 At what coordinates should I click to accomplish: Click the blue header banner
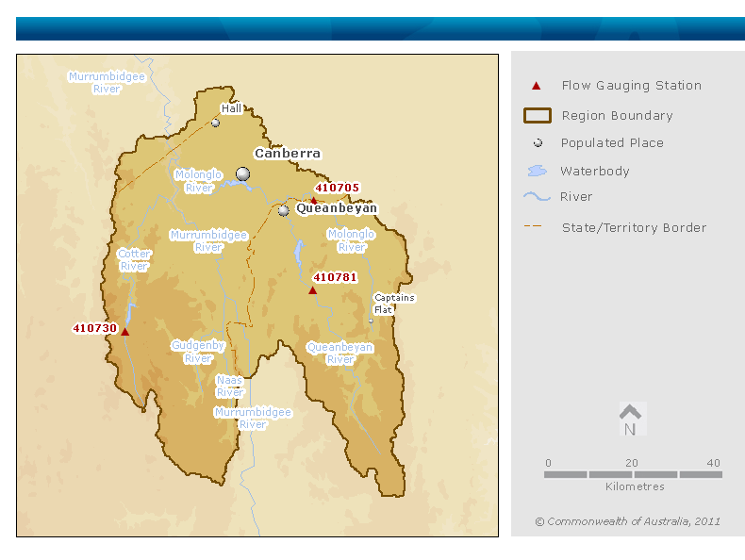(x=381, y=29)
